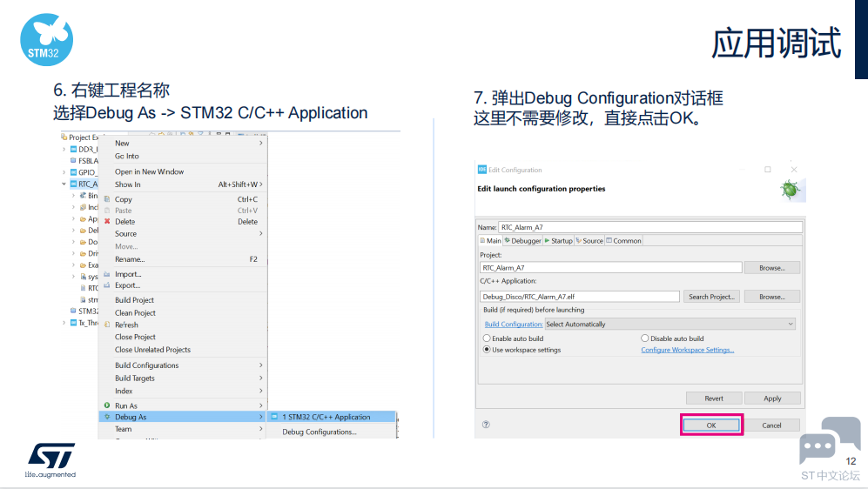Switch to the Common tab

coord(624,241)
